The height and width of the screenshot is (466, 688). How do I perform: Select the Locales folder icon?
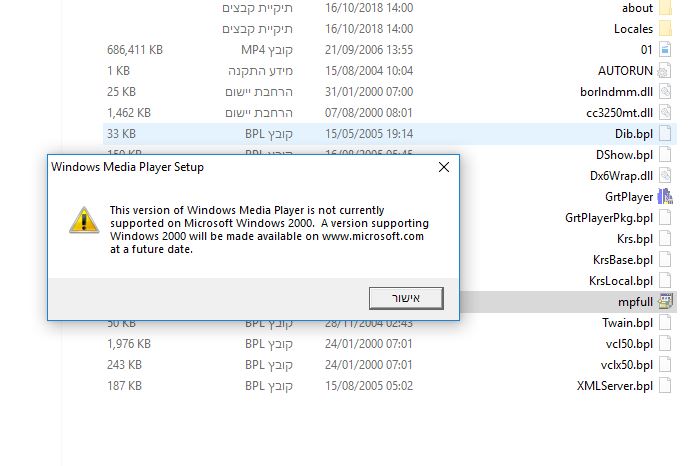coord(666,29)
